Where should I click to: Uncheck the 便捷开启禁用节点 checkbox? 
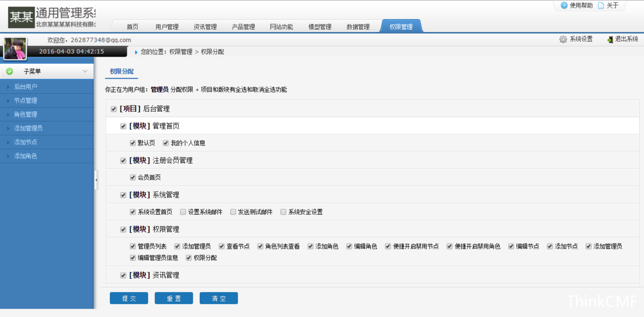[x=388, y=247]
